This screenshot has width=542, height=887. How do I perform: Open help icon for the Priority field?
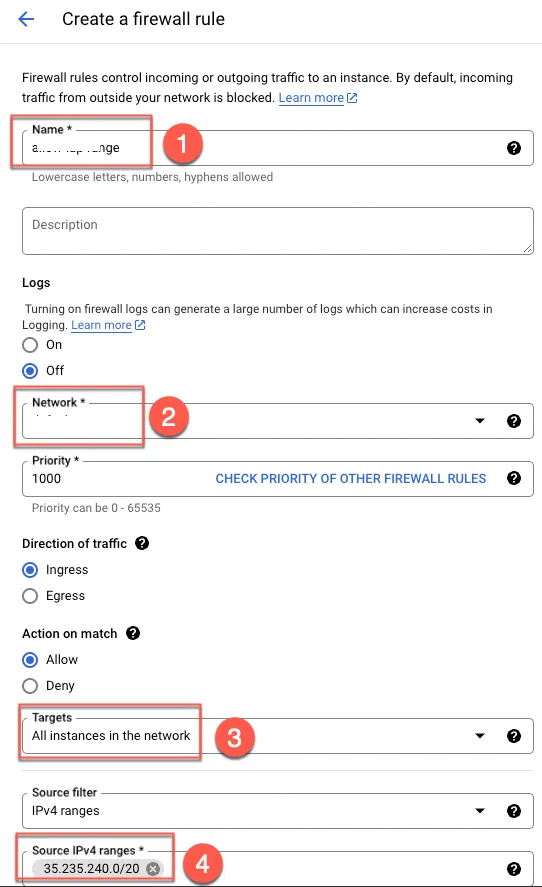[513, 478]
